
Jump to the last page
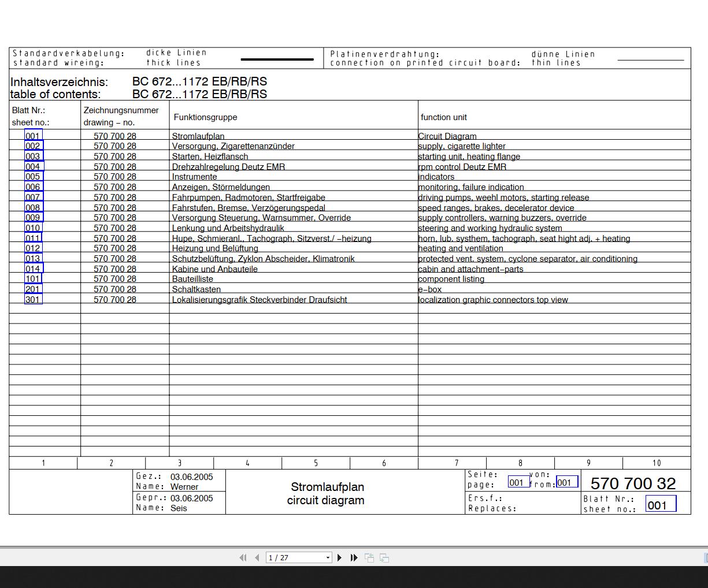click(354, 557)
